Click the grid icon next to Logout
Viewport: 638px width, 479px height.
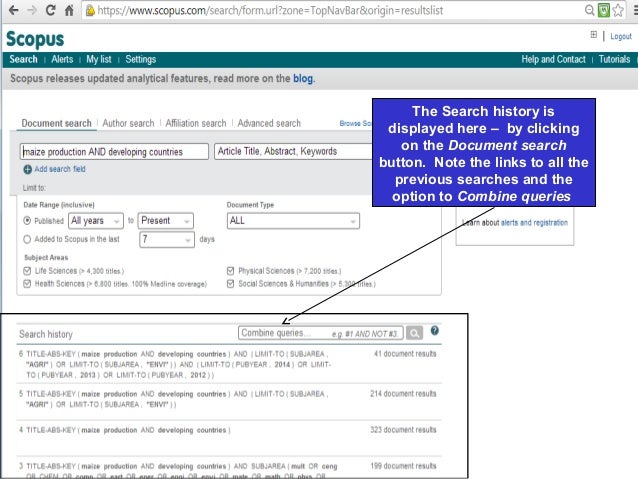[x=594, y=35]
